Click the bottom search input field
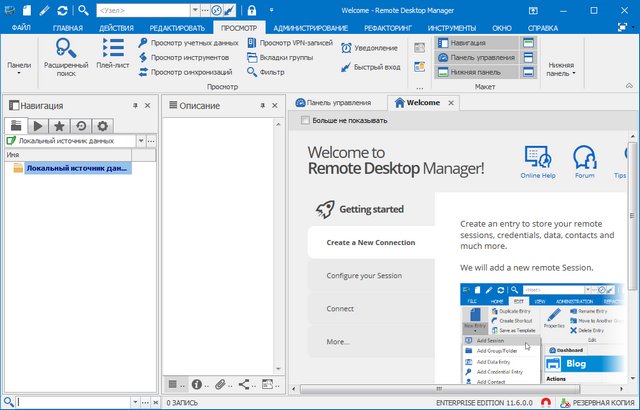This screenshot has height=410, width=640. (73, 403)
